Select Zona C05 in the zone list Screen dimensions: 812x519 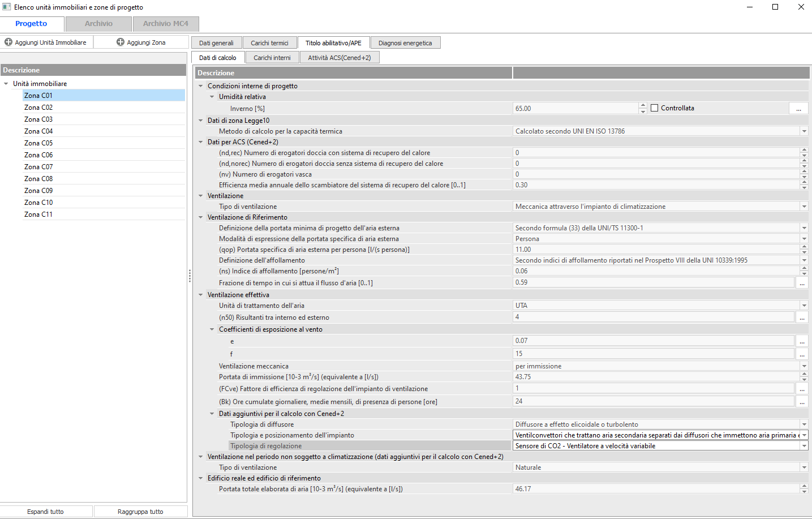point(38,143)
